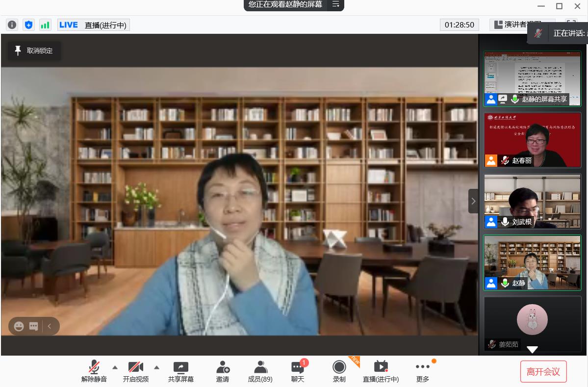Turn on the camera (开启视频)
Viewport: 588px width, 387px height.
coord(136,371)
